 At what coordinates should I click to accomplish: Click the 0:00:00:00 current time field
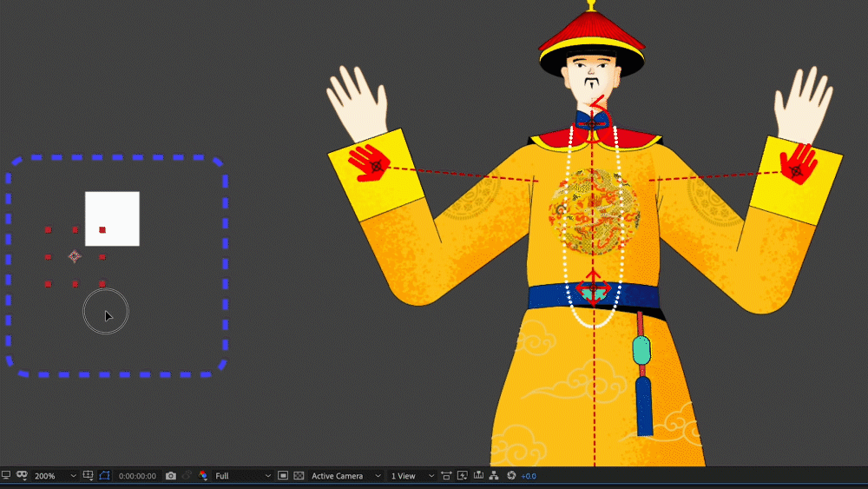click(137, 476)
